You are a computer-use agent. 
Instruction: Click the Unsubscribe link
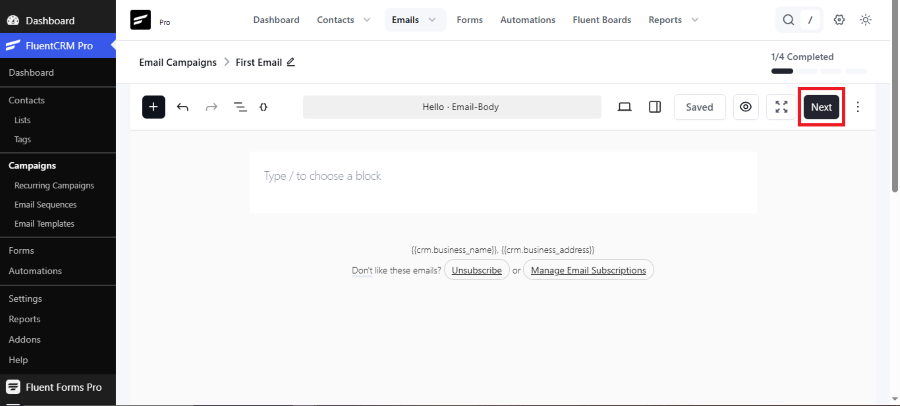click(x=477, y=270)
